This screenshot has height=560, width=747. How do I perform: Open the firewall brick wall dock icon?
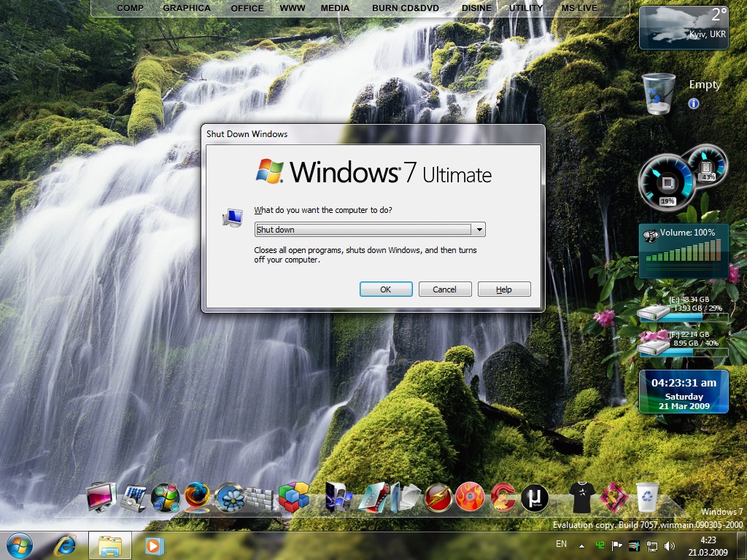click(x=260, y=498)
